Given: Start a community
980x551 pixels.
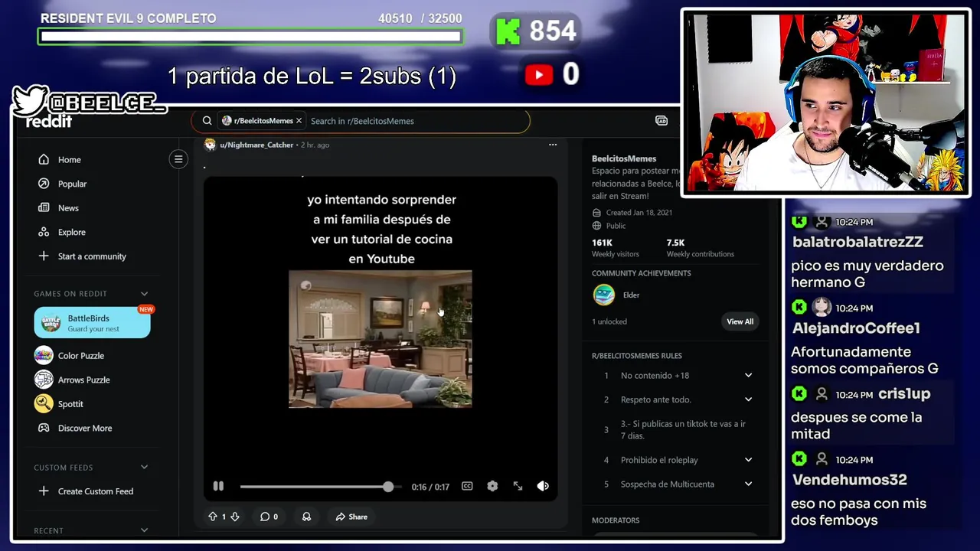Looking at the screenshot, I should click(x=92, y=256).
